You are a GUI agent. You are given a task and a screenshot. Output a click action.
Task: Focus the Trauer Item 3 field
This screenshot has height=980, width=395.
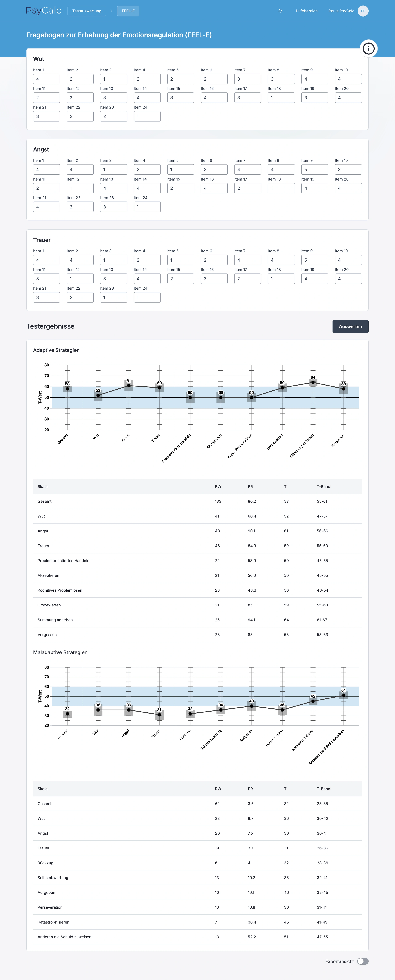click(x=114, y=260)
